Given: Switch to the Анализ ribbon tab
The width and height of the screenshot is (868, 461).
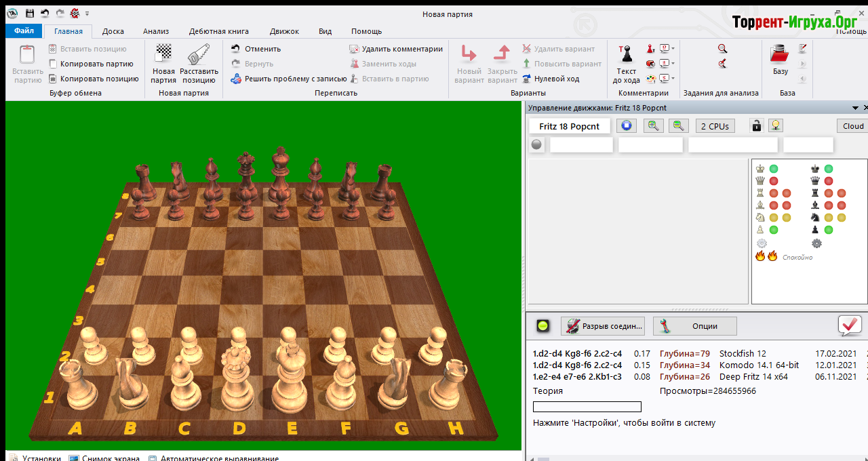Looking at the screenshot, I should click(155, 31).
